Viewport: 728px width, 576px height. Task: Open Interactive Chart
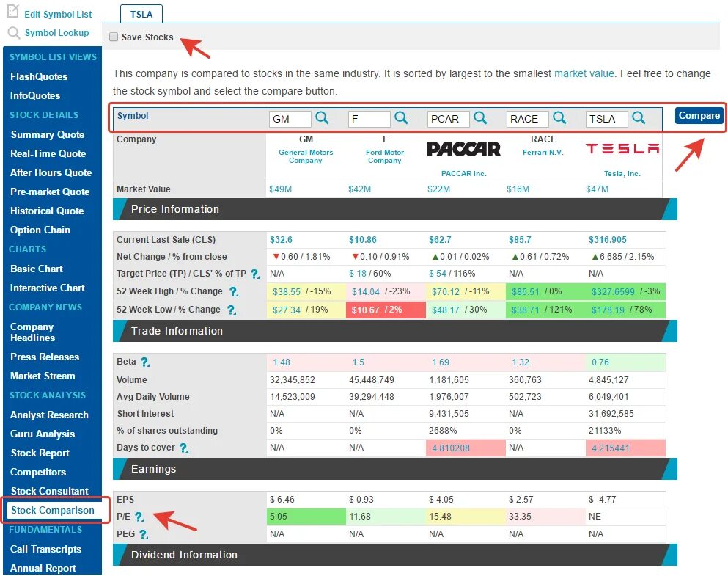tap(48, 288)
